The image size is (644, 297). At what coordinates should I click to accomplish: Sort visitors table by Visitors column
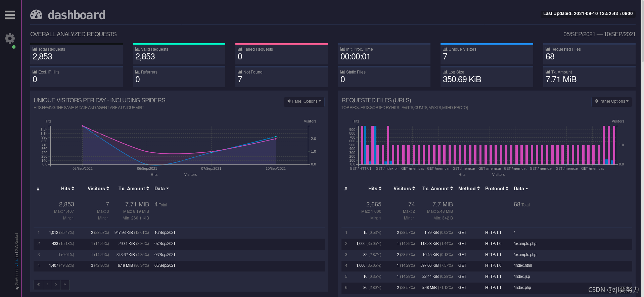point(98,189)
